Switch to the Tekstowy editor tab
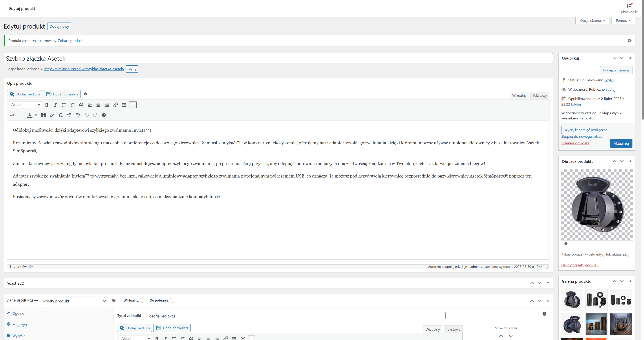The height and width of the screenshot is (340, 644). click(539, 95)
